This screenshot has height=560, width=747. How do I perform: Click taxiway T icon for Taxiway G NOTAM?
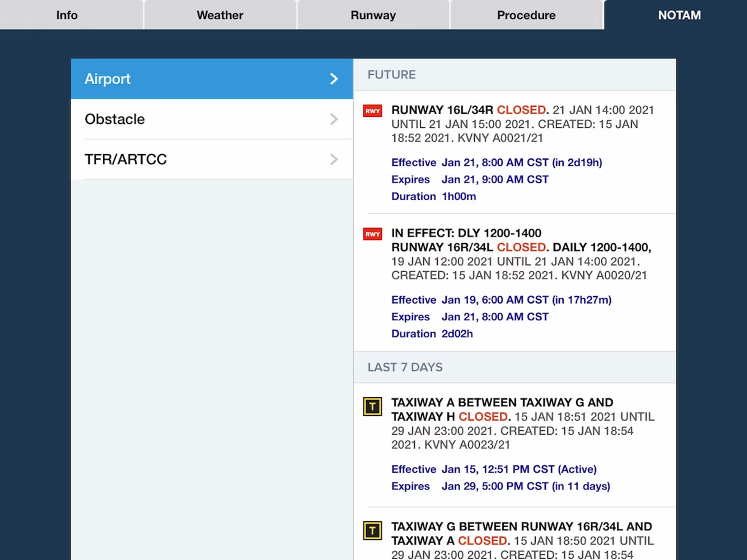(x=372, y=531)
